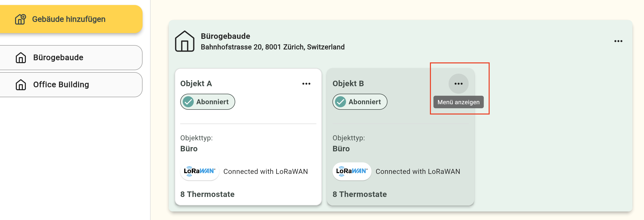Click the LoRaWAN logo on Objekt A

(200, 171)
